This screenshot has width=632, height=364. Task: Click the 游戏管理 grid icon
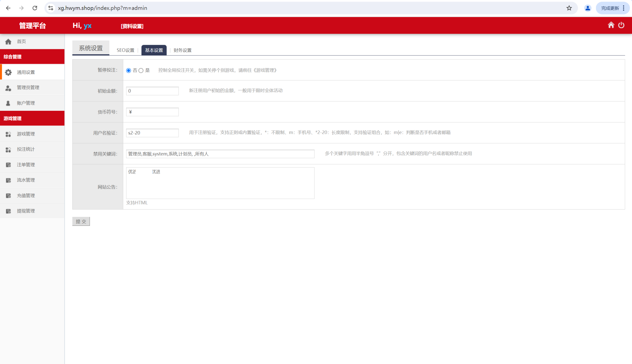click(x=8, y=134)
